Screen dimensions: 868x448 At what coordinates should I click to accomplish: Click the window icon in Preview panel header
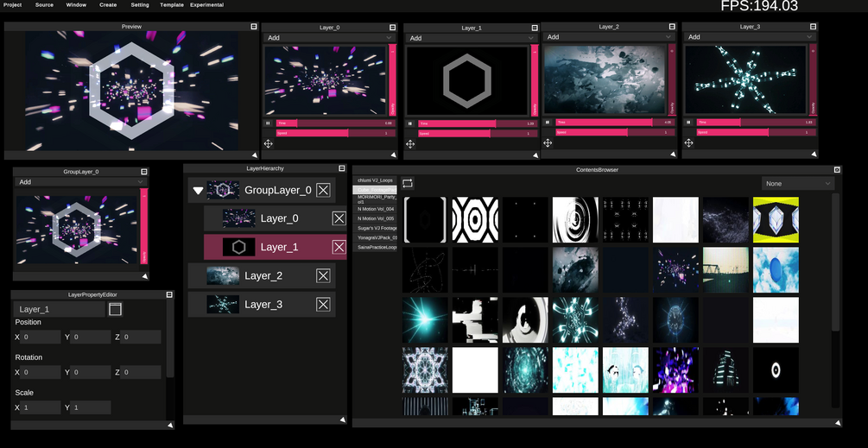tap(254, 27)
